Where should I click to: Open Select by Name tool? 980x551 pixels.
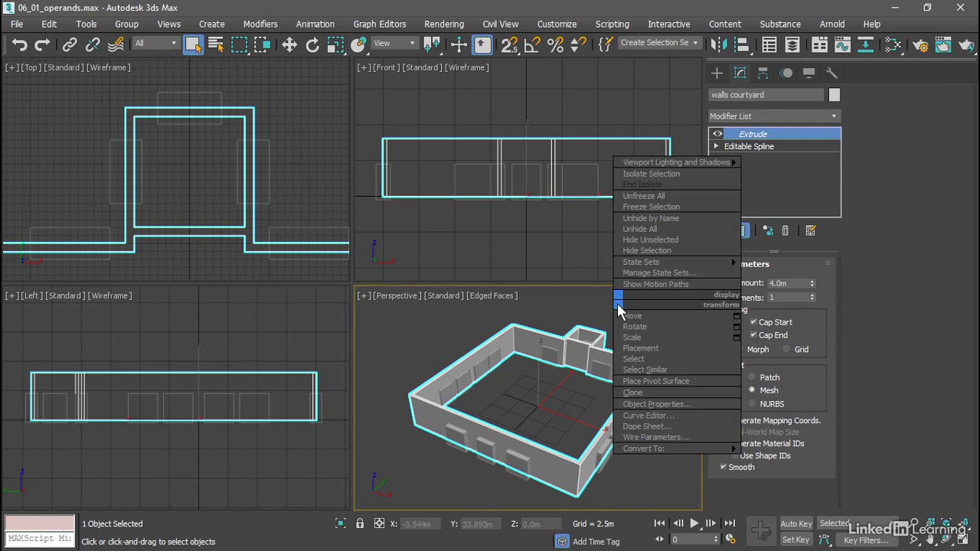pyautogui.click(x=216, y=45)
